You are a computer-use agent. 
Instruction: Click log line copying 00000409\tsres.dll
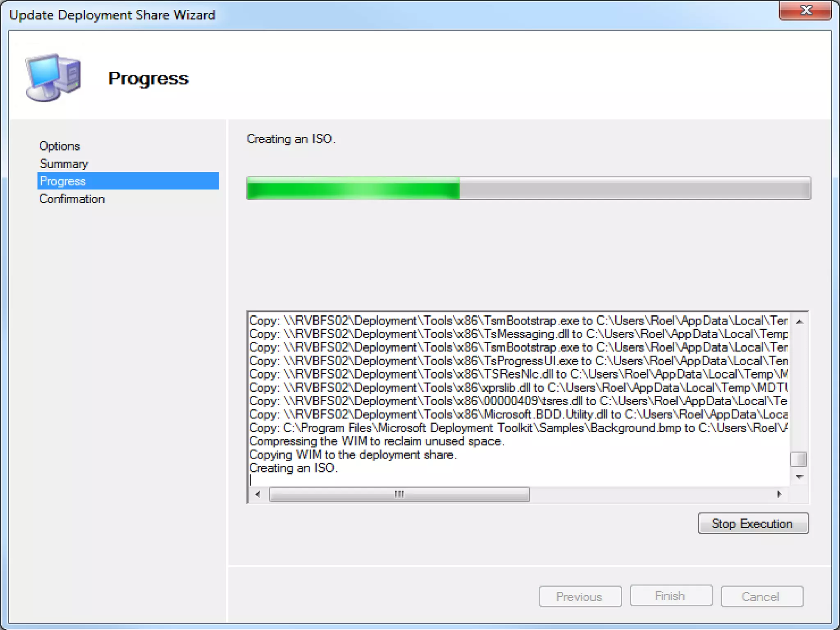518,401
